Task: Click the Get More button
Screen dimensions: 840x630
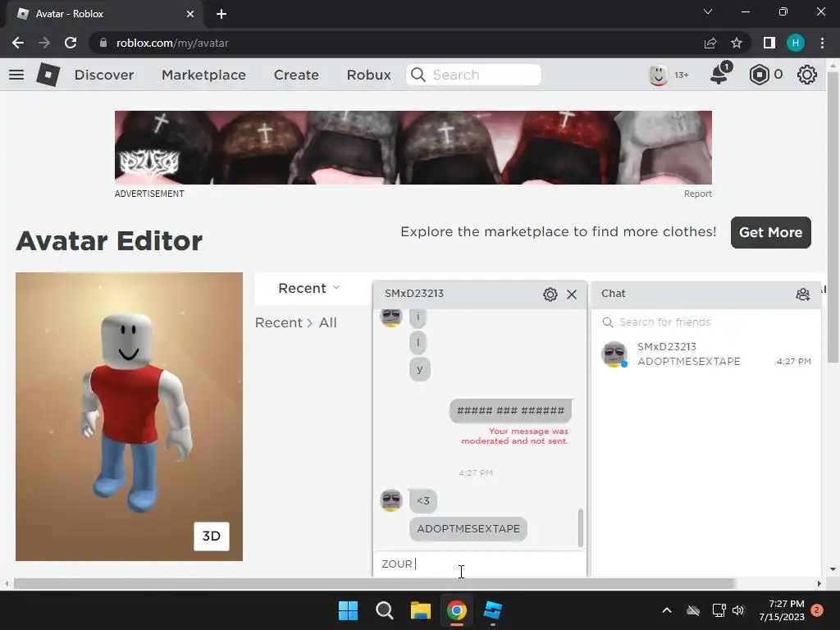Action: [770, 232]
